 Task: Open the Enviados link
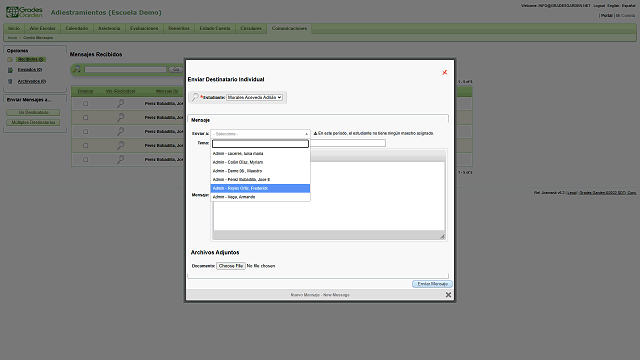tap(30, 70)
